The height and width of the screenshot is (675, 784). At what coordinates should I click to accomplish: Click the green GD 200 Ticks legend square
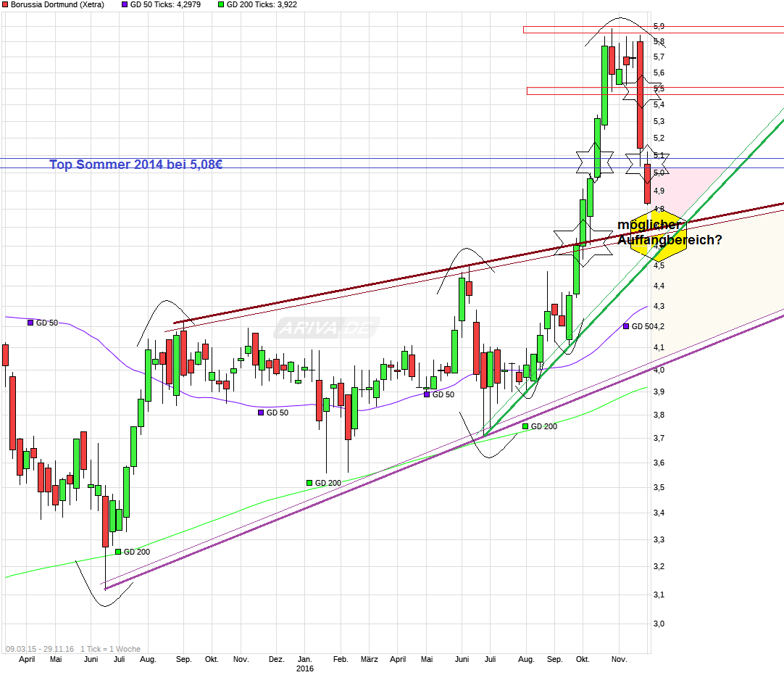click(x=221, y=4)
